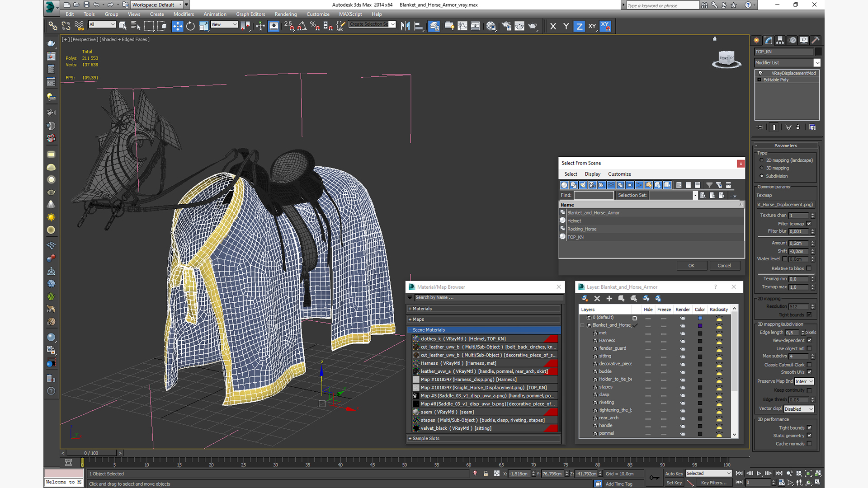
Task: Restrict to Z axis button
Action: (x=579, y=26)
